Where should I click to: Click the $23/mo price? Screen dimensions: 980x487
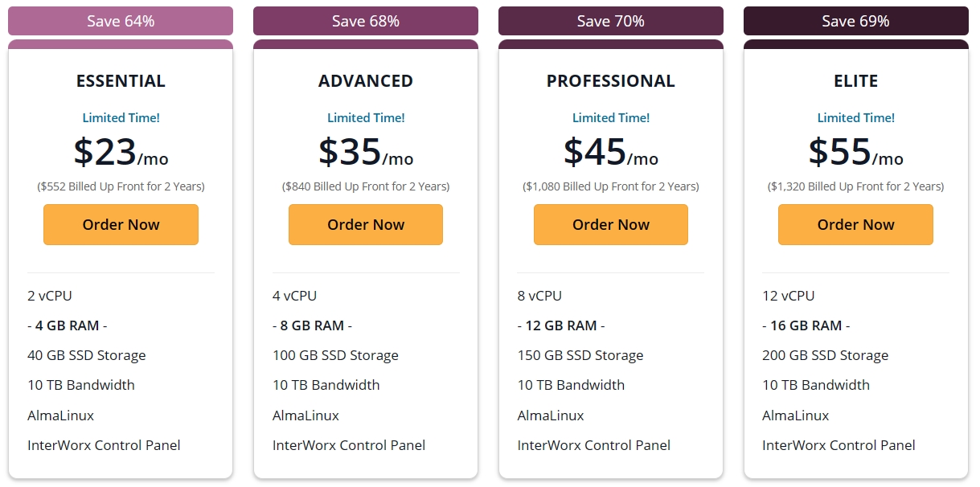pyautogui.click(x=121, y=152)
